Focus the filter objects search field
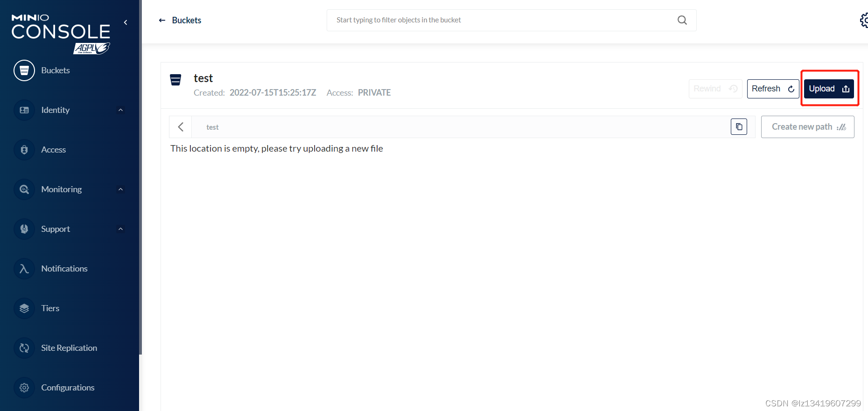868x411 pixels. [511, 20]
